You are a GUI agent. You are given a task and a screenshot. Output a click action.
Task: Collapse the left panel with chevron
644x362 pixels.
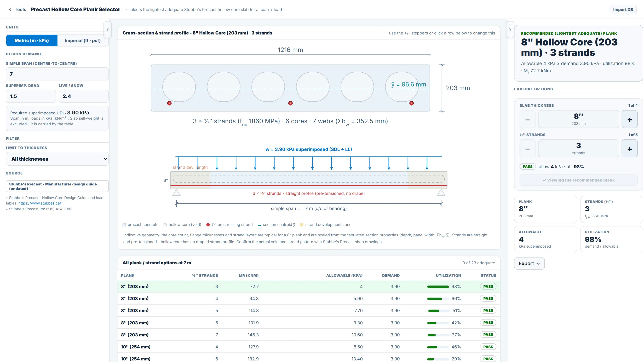point(107,30)
